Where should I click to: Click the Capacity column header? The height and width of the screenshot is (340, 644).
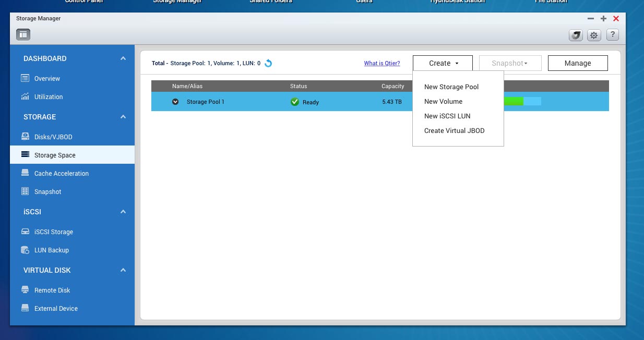tap(393, 86)
